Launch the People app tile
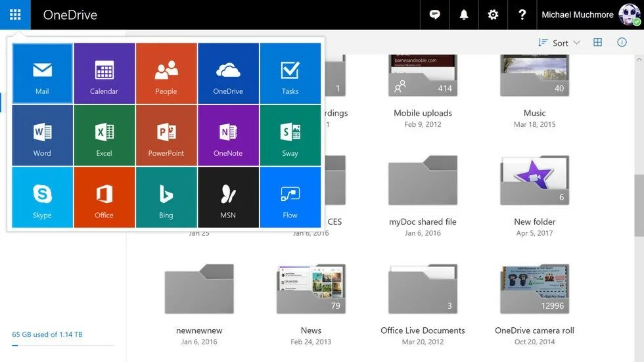The image size is (644, 362). pyautogui.click(x=166, y=74)
